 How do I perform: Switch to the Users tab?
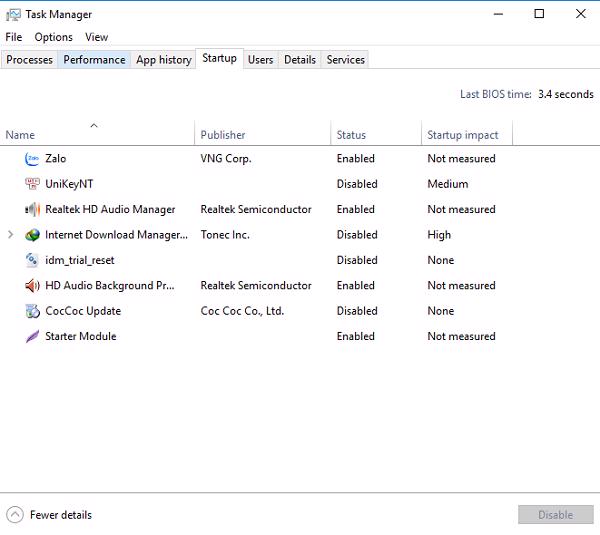261,60
